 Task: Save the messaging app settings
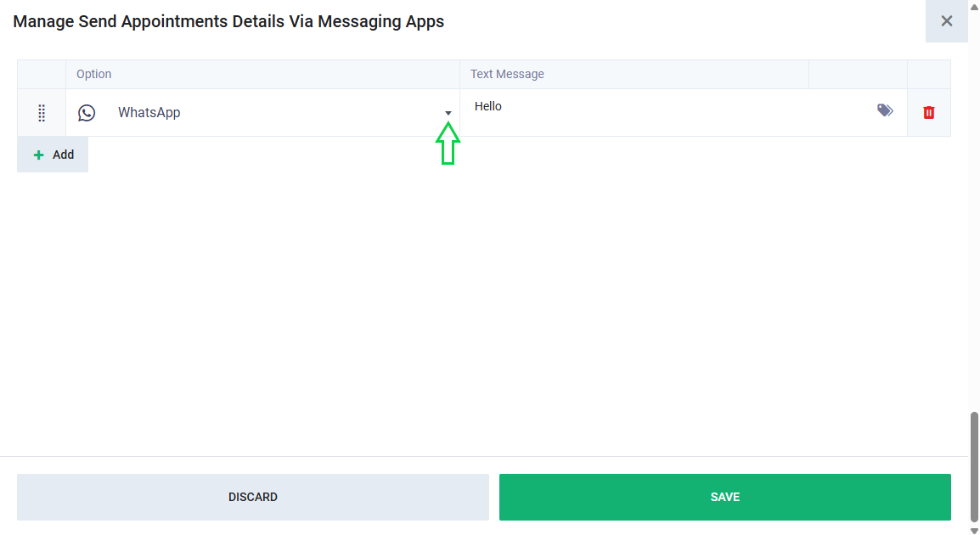[x=724, y=497]
